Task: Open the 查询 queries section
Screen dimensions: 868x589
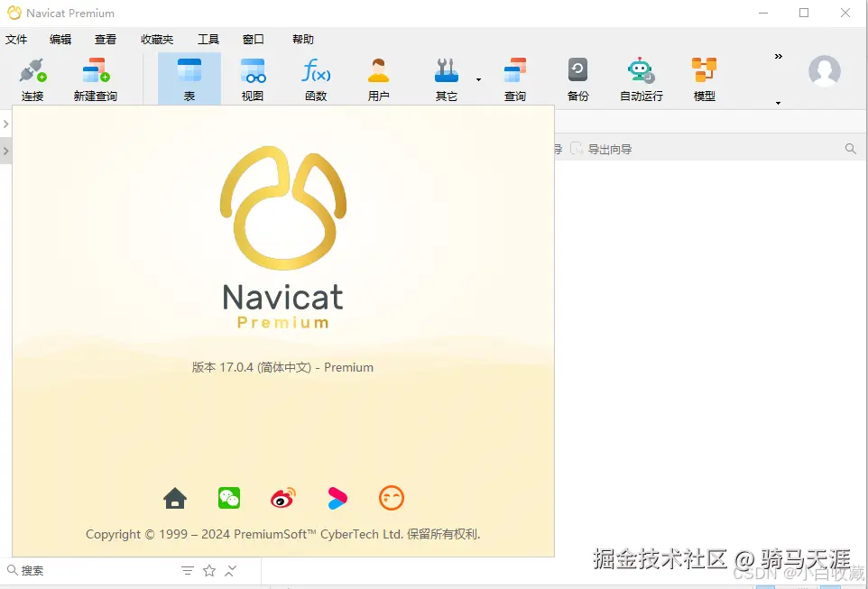Action: point(515,79)
